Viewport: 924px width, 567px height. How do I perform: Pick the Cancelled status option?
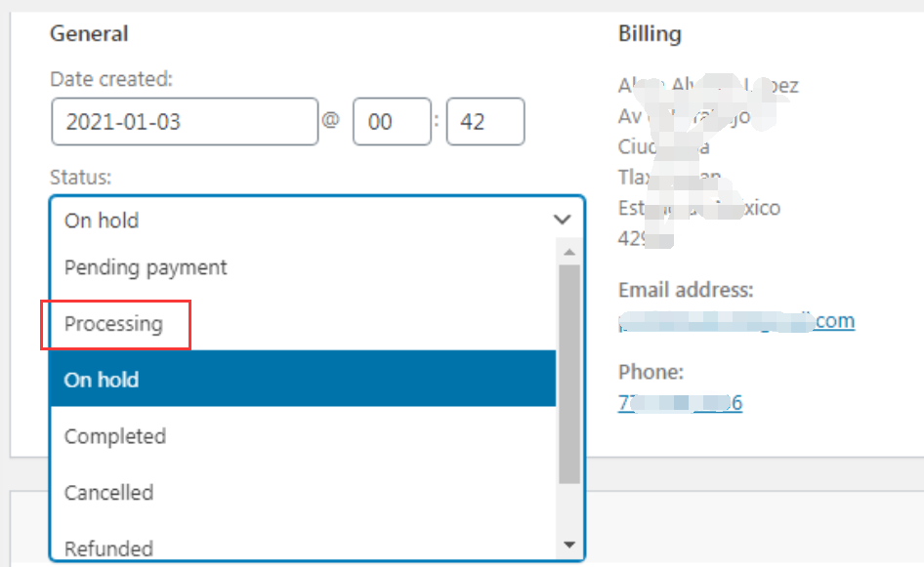point(303,492)
